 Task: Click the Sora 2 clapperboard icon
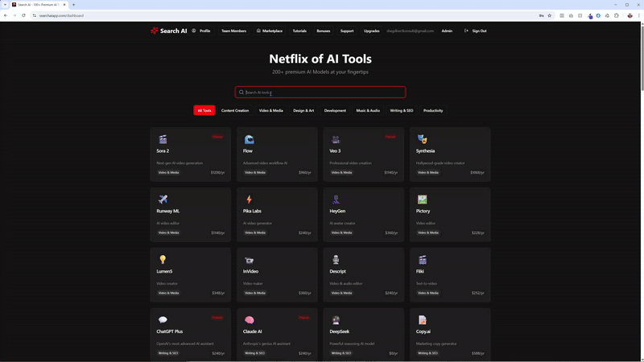tap(163, 139)
